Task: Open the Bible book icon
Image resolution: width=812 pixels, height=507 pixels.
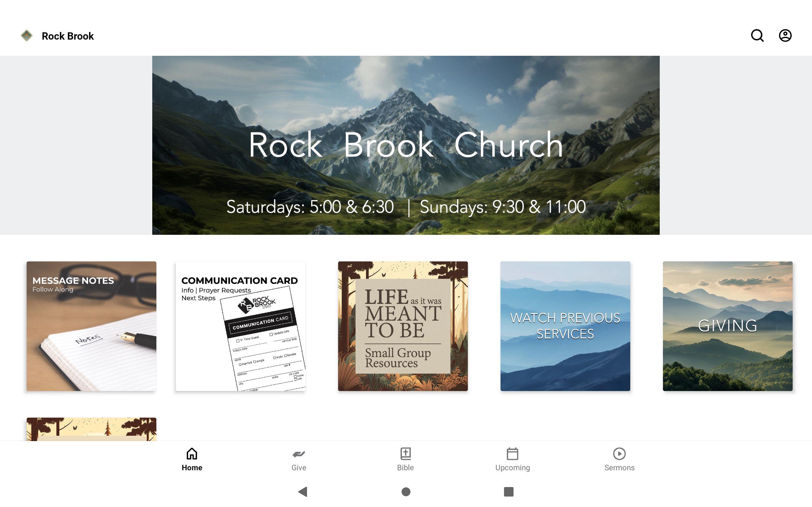Action: tap(405, 454)
